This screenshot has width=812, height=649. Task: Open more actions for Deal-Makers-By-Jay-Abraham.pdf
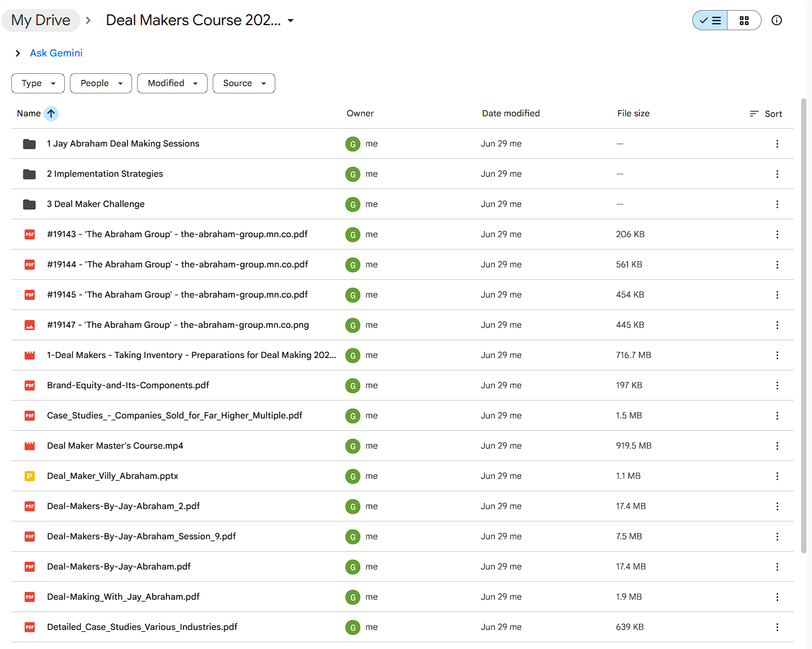click(x=777, y=567)
